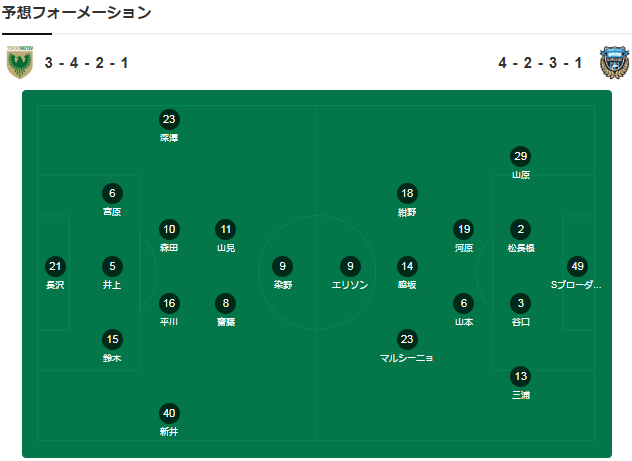Select goalkeeper number 21 長沢
This screenshot has width=632, height=461.
[55, 266]
